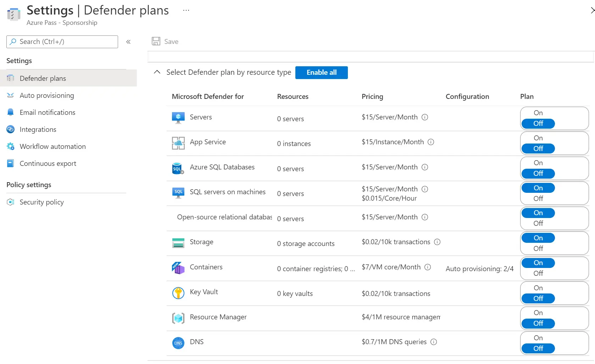Collapse Select Defender plan by resource type section

tap(157, 72)
